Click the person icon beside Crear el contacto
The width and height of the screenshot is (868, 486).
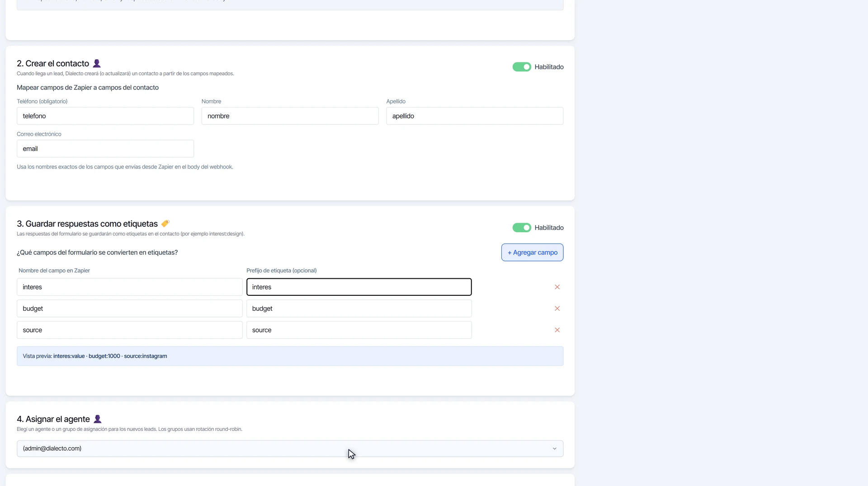pyautogui.click(x=97, y=63)
